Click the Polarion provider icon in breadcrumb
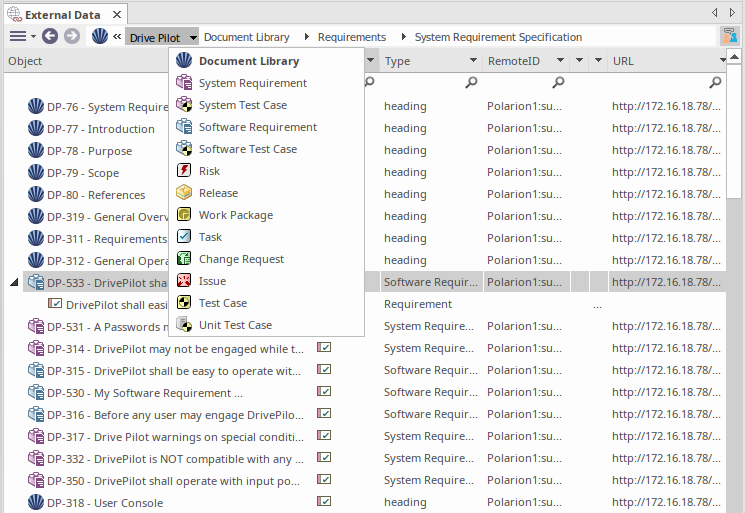The width and height of the screenshot is (745, 513). pos(100,36)
